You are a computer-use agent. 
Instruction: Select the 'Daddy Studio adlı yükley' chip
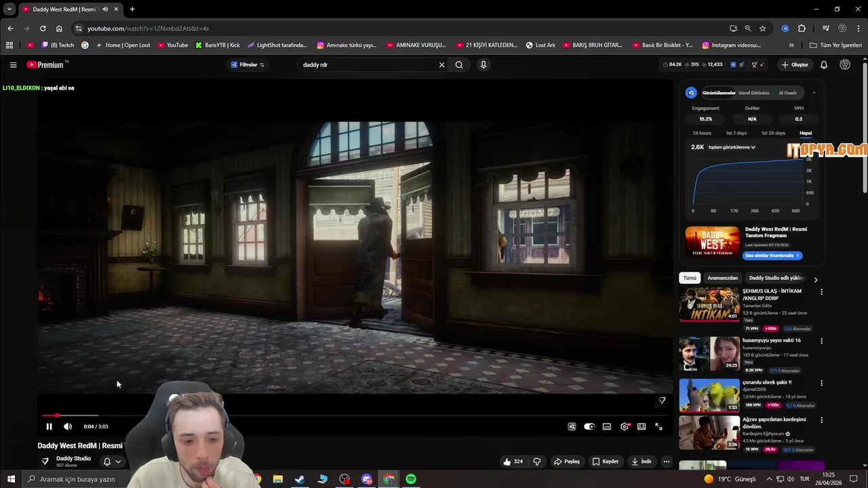(776, 278)
